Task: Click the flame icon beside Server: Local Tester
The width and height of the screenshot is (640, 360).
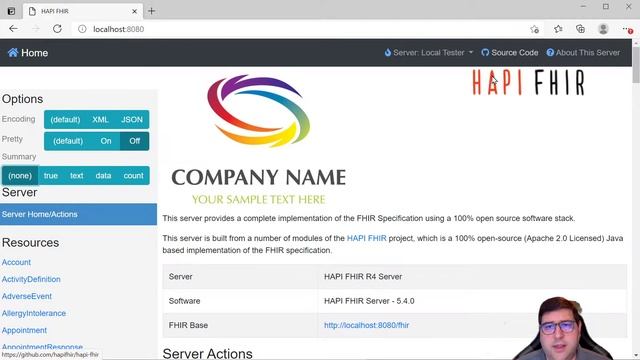Action: pos(388,53)
